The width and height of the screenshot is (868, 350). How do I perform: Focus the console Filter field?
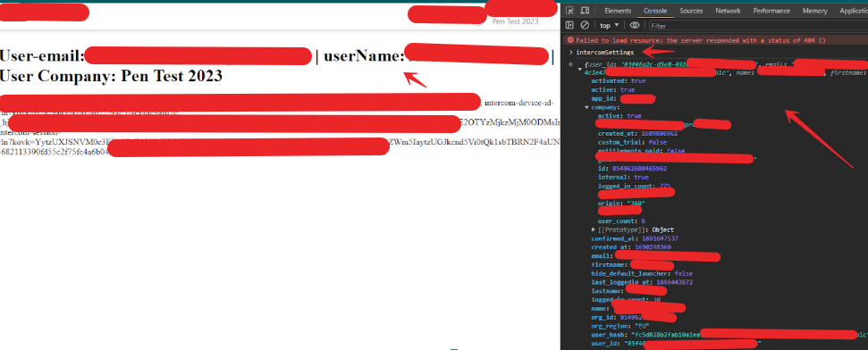tap(758, 25)
